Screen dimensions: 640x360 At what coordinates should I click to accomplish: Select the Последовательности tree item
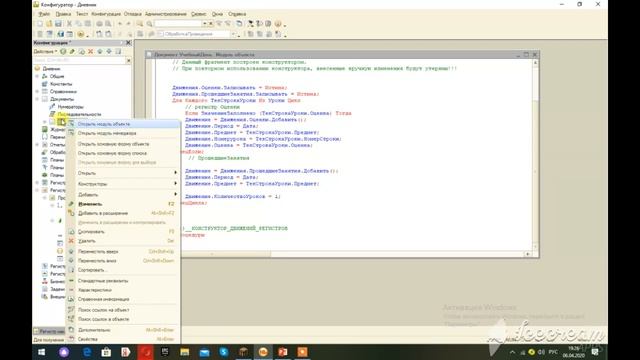(79, 114)
